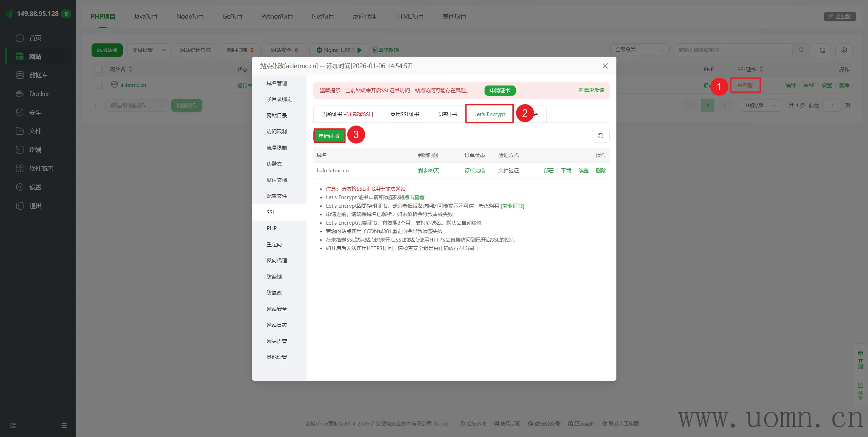Open the 10条/页 page size dropdown

760,106
